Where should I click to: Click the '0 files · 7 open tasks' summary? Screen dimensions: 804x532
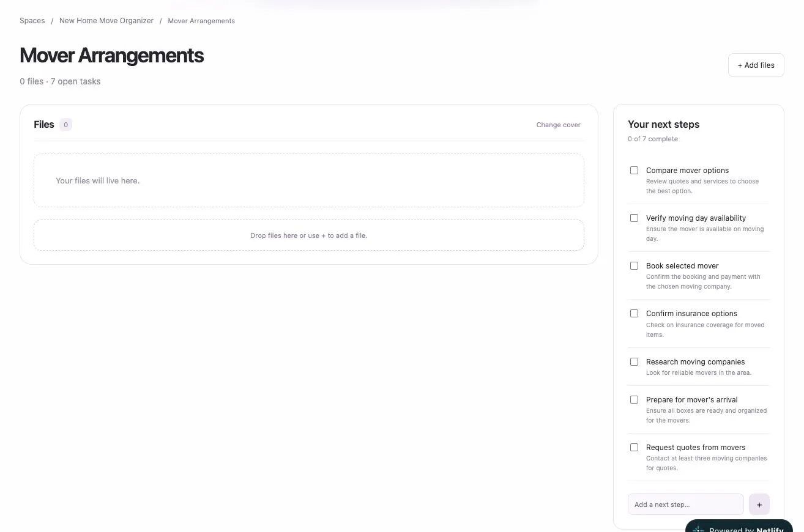pos(60,81)
